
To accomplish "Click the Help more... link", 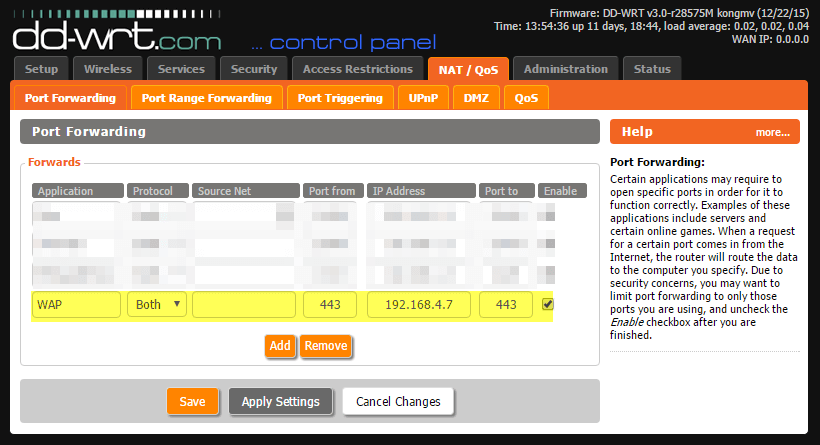I will coord(772,132).
